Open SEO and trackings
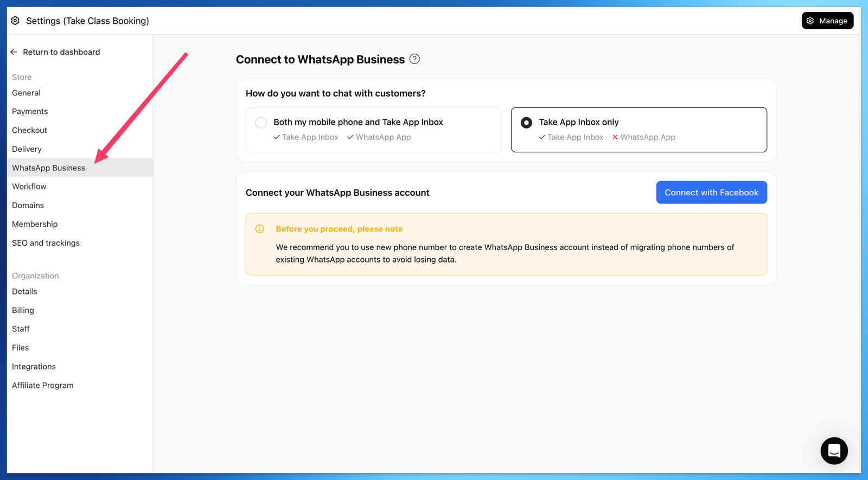Image resolution: width=868 pixels, height=480 pixels. pyautogui.click(x=80, y=243)
